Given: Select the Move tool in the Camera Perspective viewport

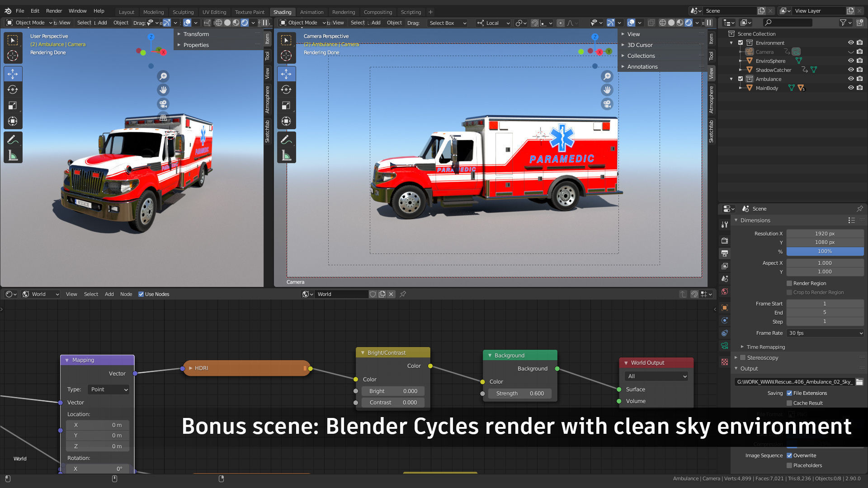Looking at the screenshot, I should click(x=286, y=74).
